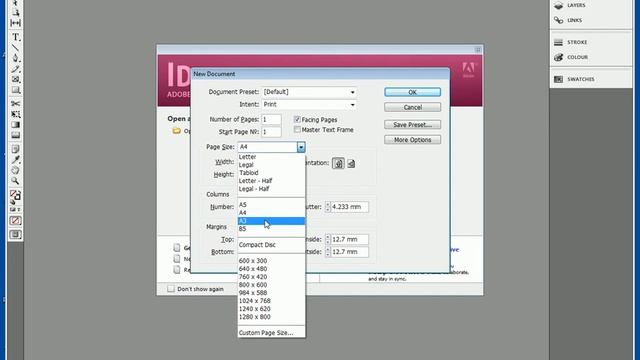This screenshot has height=360, width=640.
Task: Choose 984 x 588 page size
Action: tap(271, 293)
